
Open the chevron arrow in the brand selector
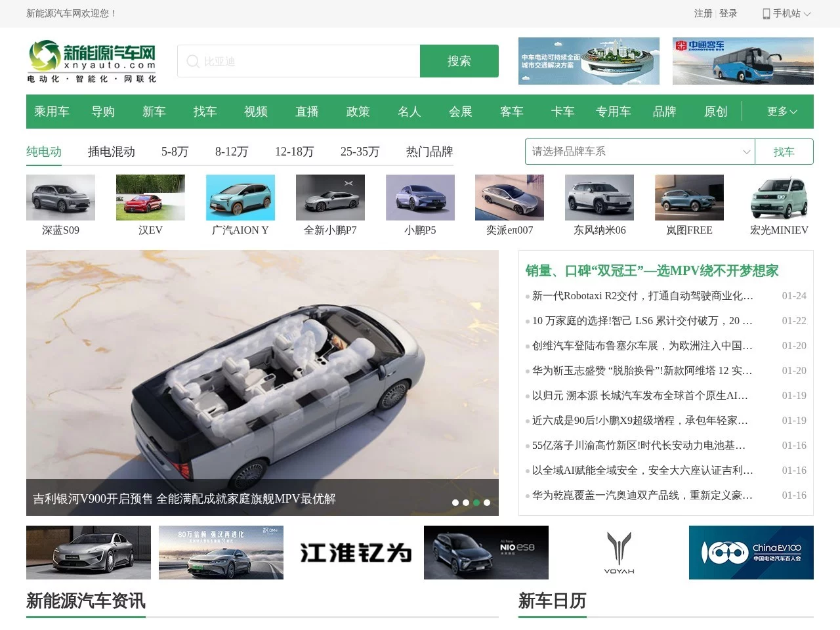pyautogui.click(x=746, y=152)
